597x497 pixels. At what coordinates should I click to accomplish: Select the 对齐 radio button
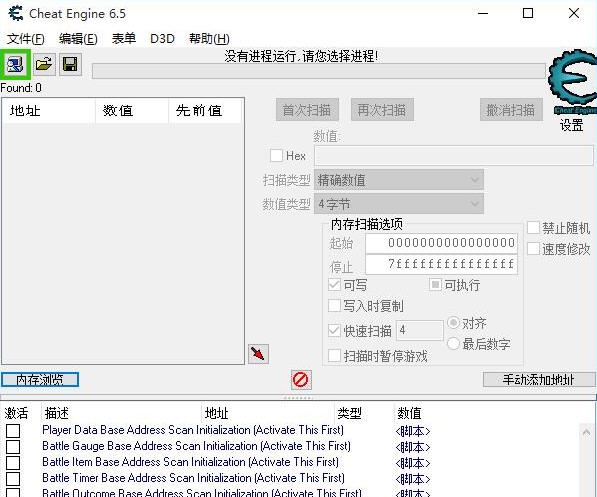coord(453,323)
